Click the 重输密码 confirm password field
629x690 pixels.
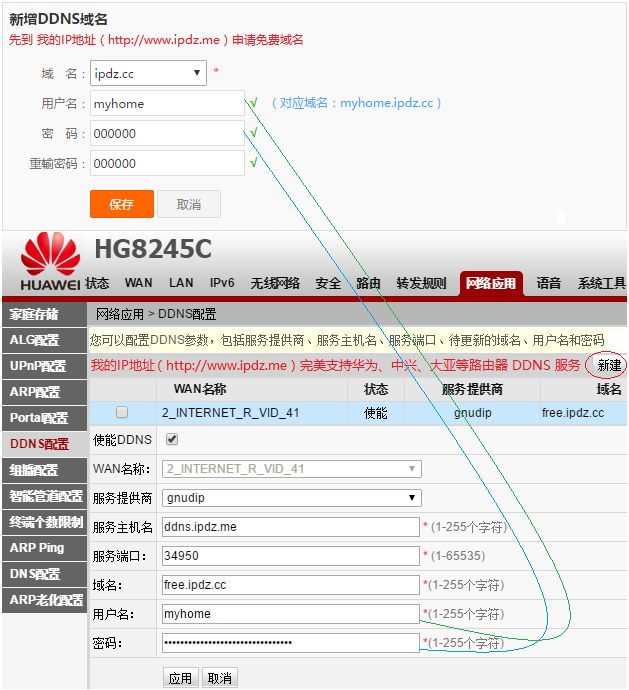point(167,163)
